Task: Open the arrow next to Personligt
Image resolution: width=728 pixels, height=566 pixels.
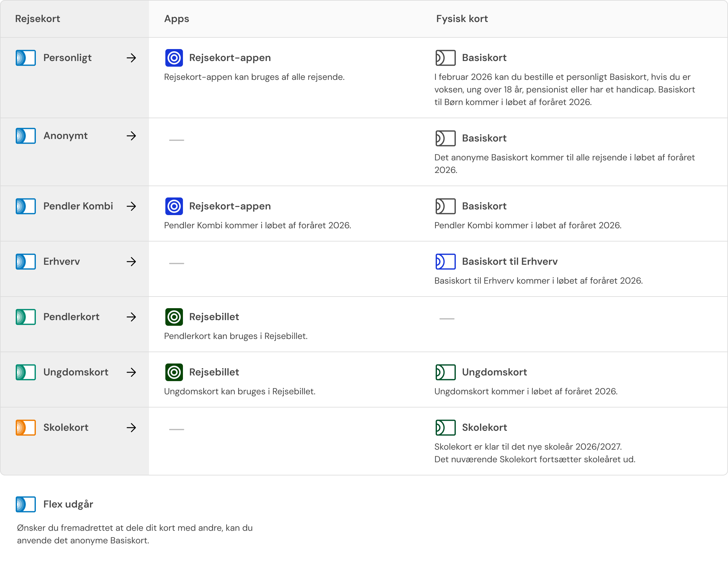Action: [x=131, y=58]
